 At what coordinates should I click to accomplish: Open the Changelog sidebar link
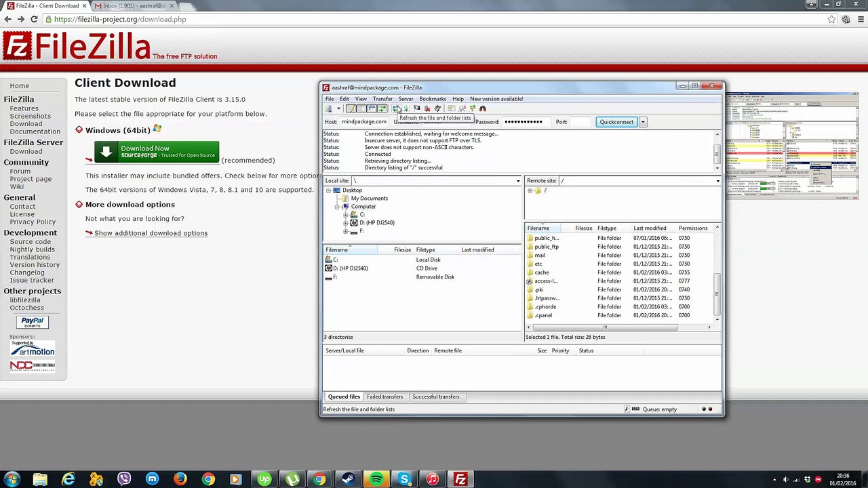coord(27,272)
